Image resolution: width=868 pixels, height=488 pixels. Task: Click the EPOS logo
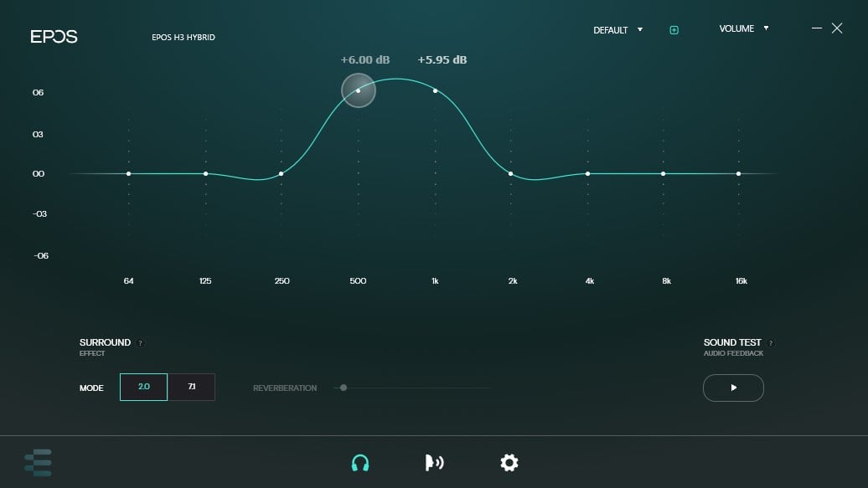click(x=54, y=37)
